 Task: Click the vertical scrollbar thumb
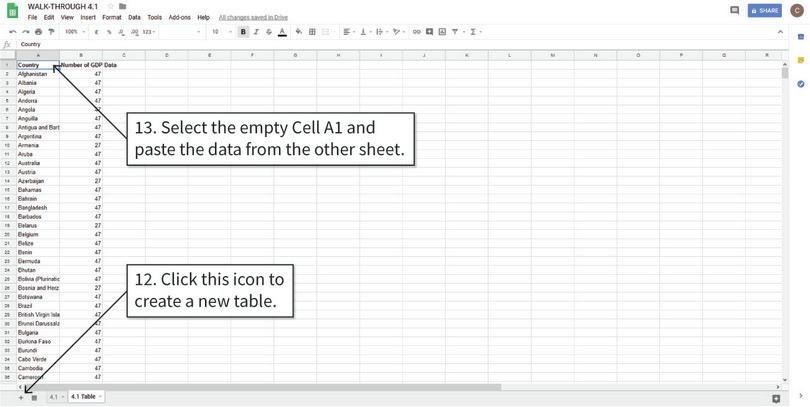point(785,73)
